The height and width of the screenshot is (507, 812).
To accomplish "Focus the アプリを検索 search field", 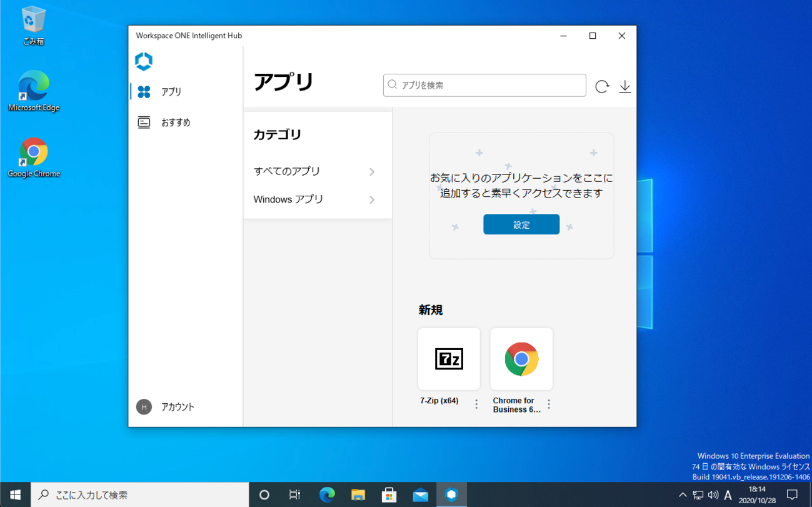I will [x=484, y=85].
